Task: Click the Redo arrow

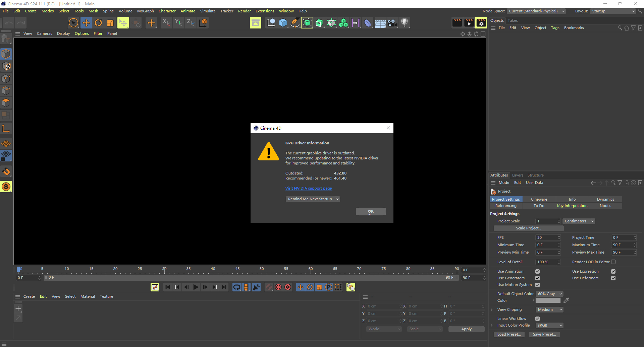Action: pyautogui.click(x=21, y=23)
